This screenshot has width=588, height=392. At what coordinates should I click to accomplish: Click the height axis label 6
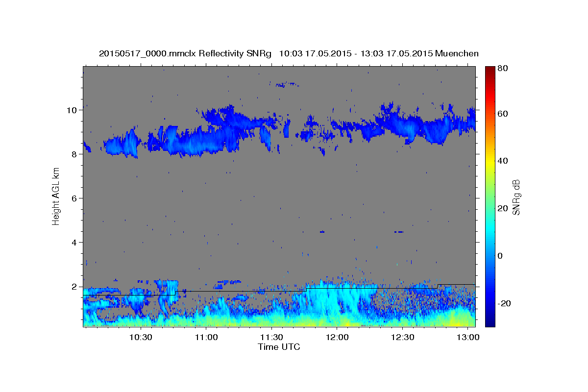point(75,198)
